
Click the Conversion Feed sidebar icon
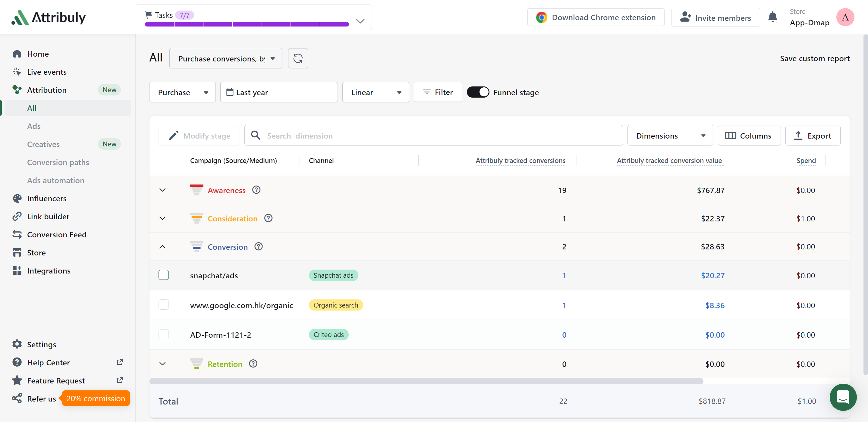(17, 235)
